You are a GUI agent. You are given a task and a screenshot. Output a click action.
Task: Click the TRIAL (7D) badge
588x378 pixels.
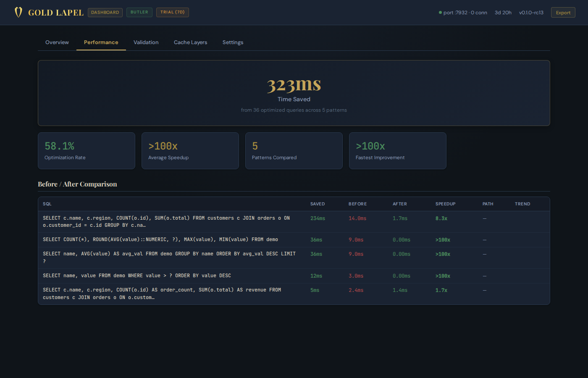(x=172, y=12)
